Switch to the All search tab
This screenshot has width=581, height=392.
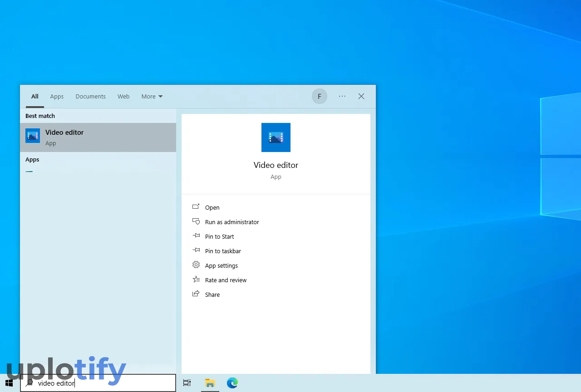tap(35, 96)
